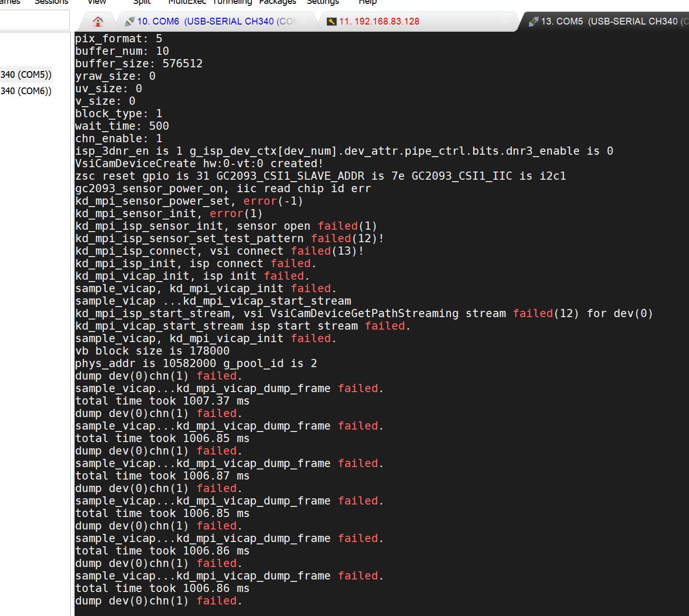
Task: Select the COM6 session in sidebar
Action: [x=26, y=91]
